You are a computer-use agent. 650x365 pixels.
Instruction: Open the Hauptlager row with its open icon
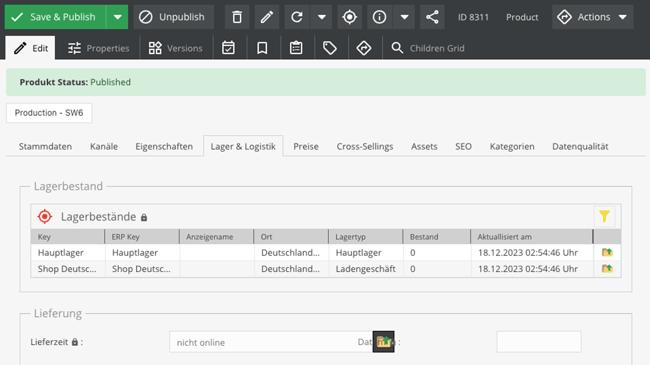pos(607,252)
